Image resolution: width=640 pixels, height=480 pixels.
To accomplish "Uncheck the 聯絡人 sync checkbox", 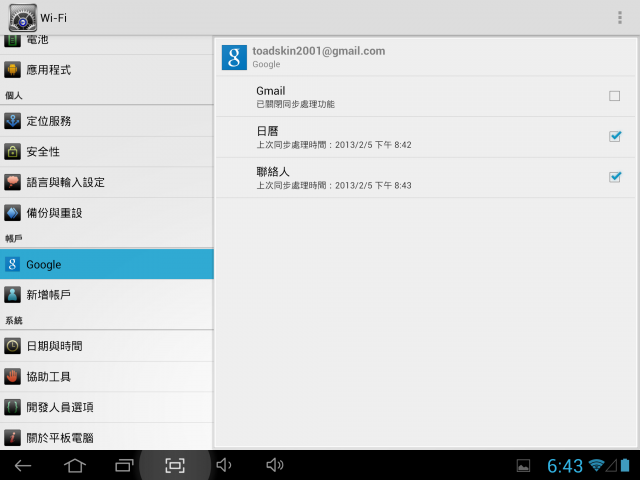I will click(615, 177).
